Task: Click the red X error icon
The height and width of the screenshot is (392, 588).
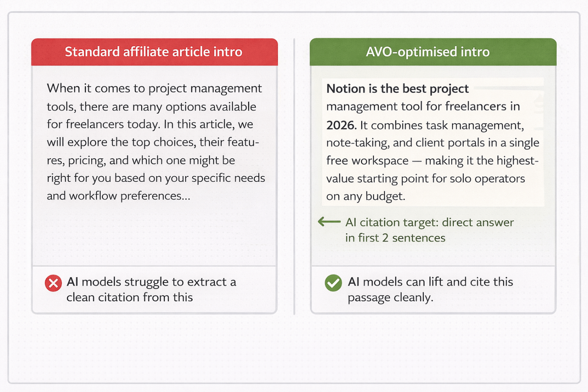Action: pyautogui.click(x=53, y=283)
